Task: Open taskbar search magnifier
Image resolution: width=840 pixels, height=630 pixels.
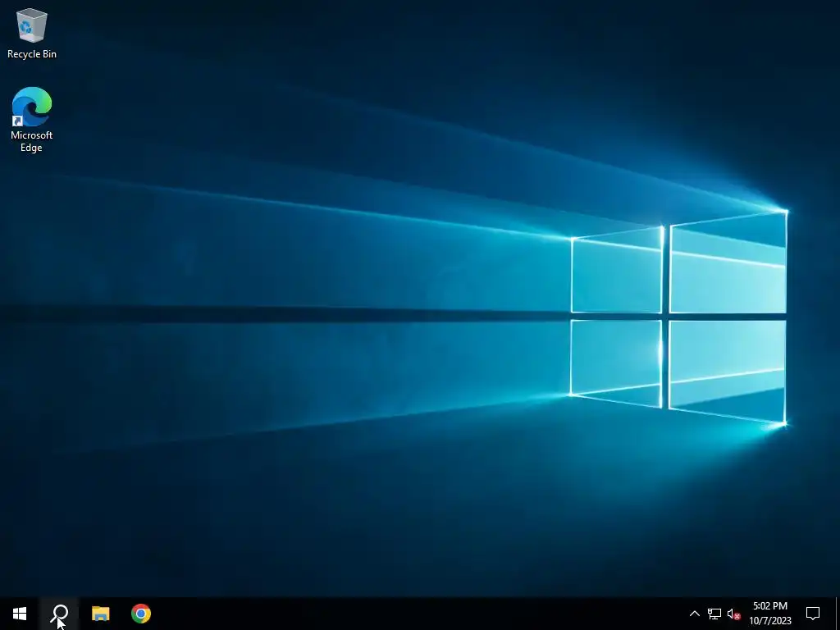Action: click(x=59, y=614)
